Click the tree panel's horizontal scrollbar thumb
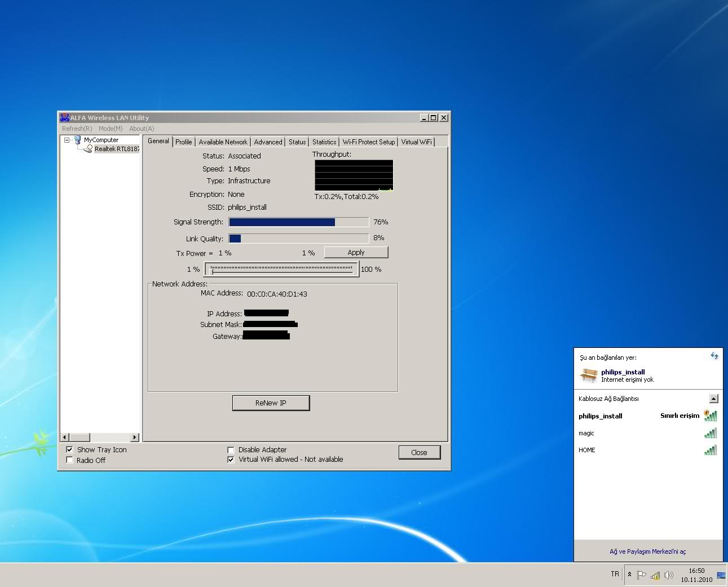This screenshot has height=587, width=728. [x=80, y=437]
